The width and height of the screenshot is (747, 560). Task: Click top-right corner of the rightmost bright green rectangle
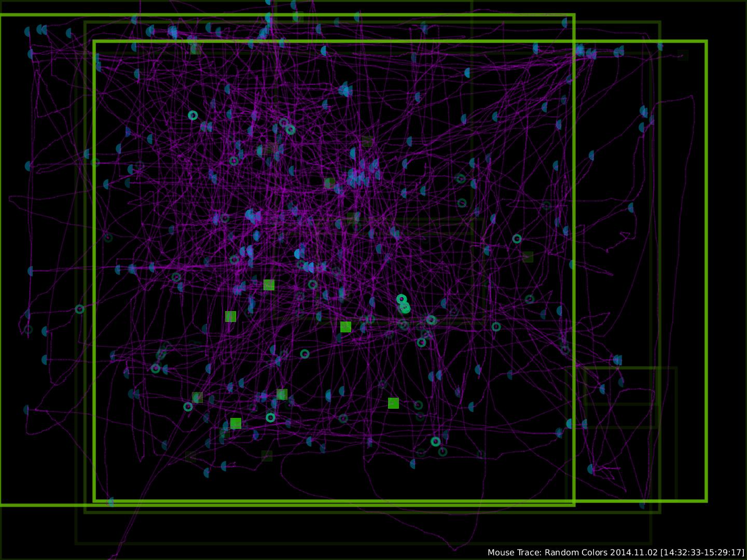tap(706, 41)
